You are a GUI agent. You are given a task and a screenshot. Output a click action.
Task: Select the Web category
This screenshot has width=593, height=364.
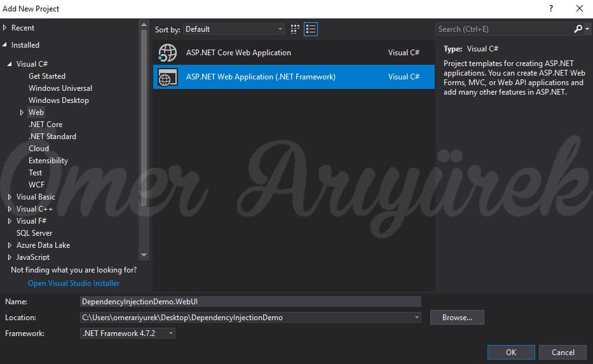point(36,112)
